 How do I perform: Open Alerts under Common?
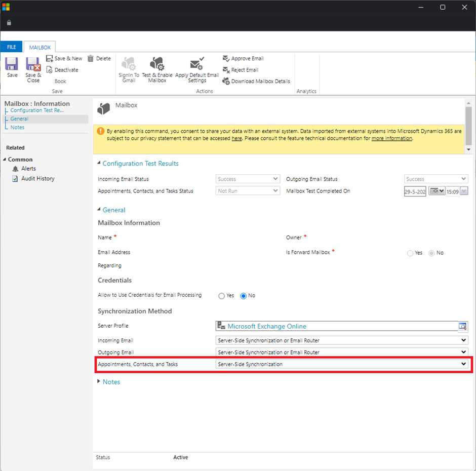pyautogui.click(x=24, y=169)
